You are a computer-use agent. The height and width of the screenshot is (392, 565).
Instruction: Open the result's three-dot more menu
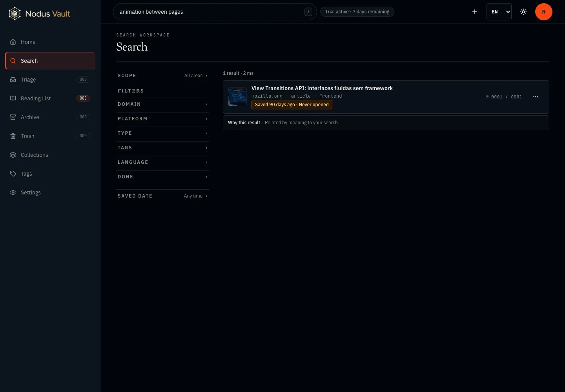tap(536, 97)
